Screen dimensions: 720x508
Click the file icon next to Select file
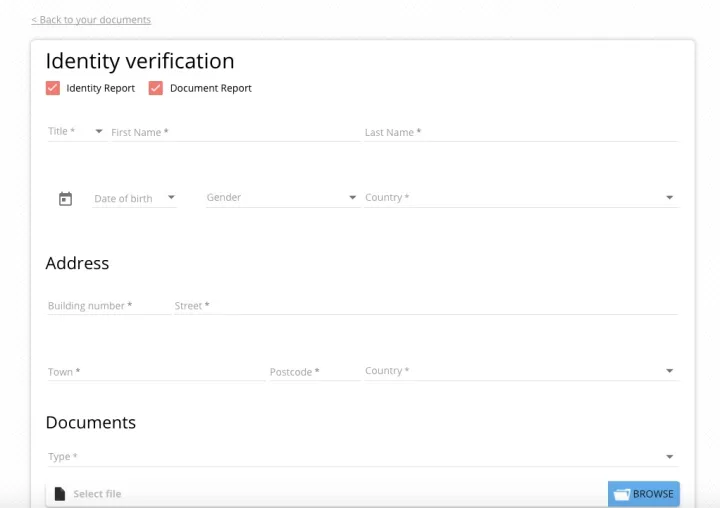pyautogui.click(x=60, y=494)
